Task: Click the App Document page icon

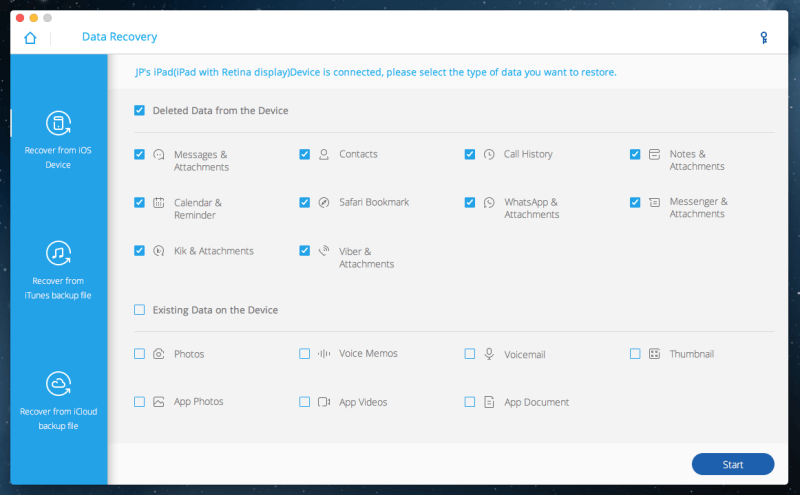Action: pyautogui.click(x=489, y=402)
